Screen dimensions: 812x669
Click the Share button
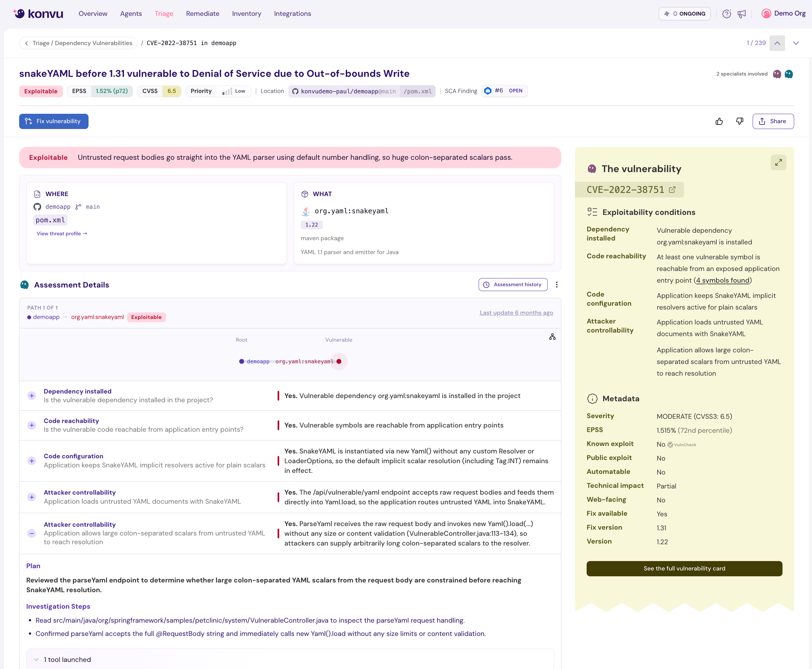pos(773,122)
